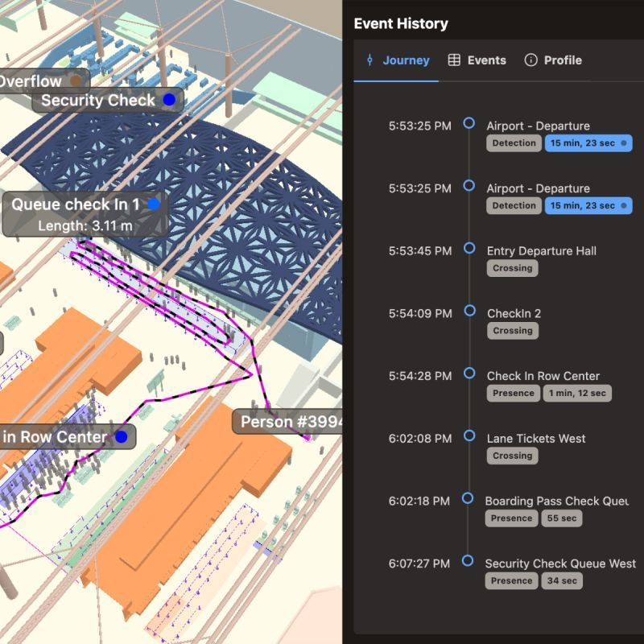The height and width of the screenshot is (644, 644).
Task: Open the Events tab
Action: coord(477,60)
